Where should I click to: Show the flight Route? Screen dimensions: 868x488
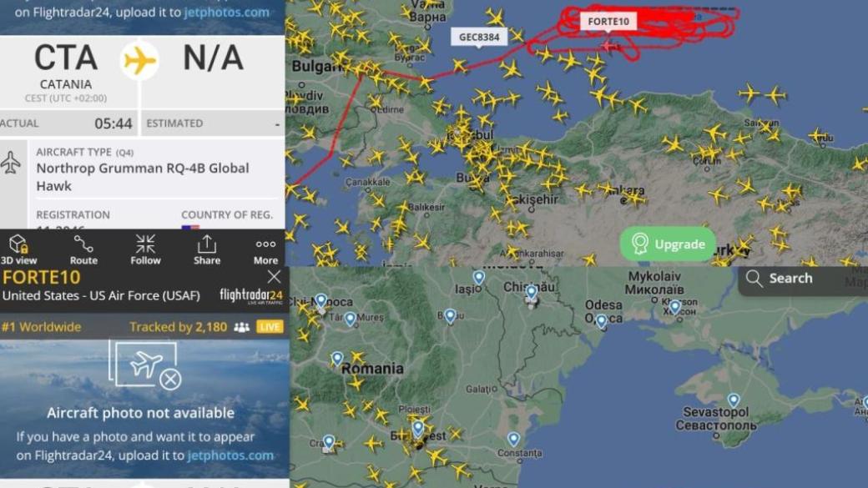coord(83,249)
